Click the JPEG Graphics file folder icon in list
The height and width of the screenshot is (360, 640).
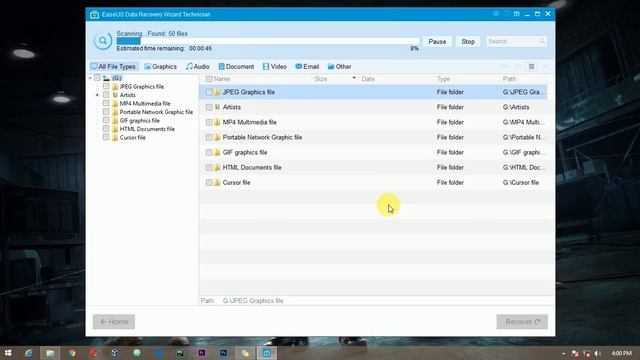tap(217, 92)
